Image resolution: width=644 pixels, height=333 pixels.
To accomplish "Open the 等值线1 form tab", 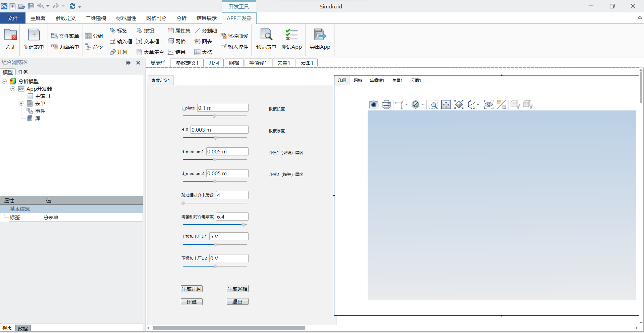I will point(258,63).
